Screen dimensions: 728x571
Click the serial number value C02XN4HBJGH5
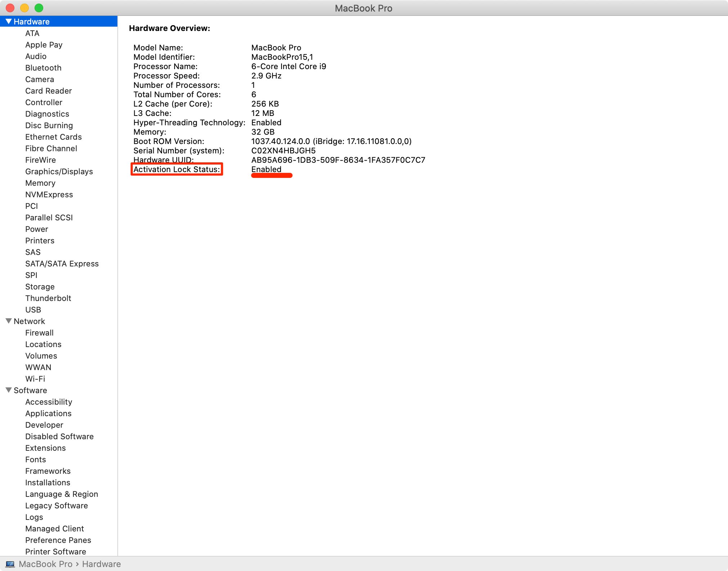(x=283, y=150)
